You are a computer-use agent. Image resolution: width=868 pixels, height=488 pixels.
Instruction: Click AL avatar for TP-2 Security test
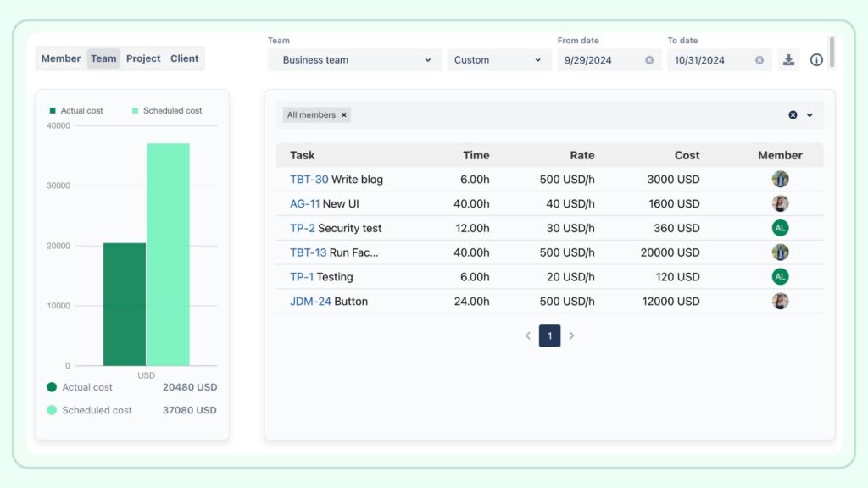click(780, 228)
